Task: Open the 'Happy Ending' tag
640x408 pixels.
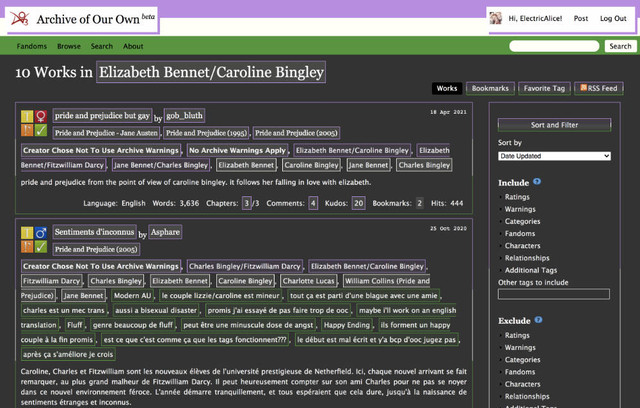Action: tap(347, 325)
